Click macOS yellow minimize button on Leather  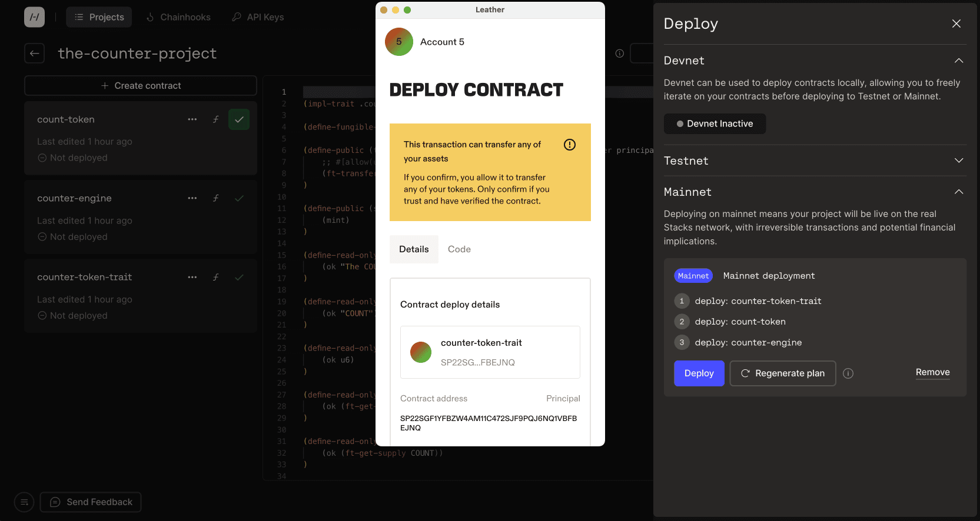pyautogui.click(x=396, y=10)
